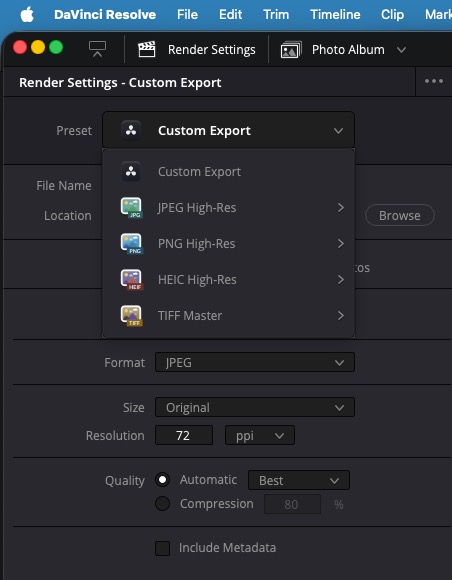Viewport: 452px width, 580px height.
Task: Choose Custom Export from the preset list
Action: click(x=228, y=172)
